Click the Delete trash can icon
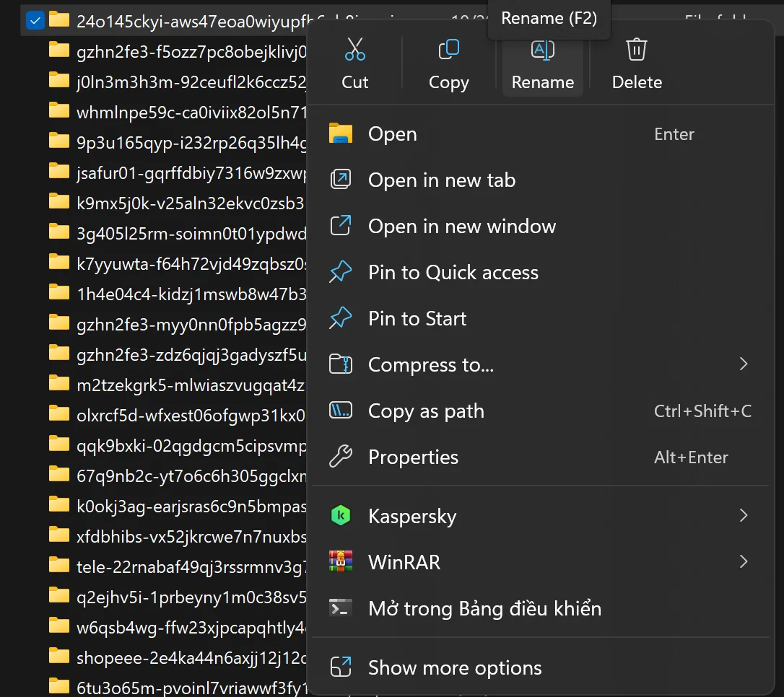This screenshot has height=697, width=784. 636,50
